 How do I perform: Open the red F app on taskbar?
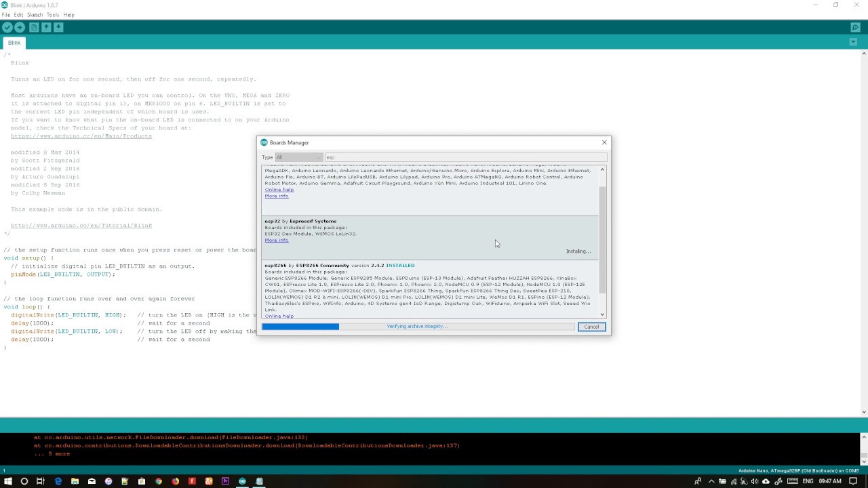tap(192, 481)
